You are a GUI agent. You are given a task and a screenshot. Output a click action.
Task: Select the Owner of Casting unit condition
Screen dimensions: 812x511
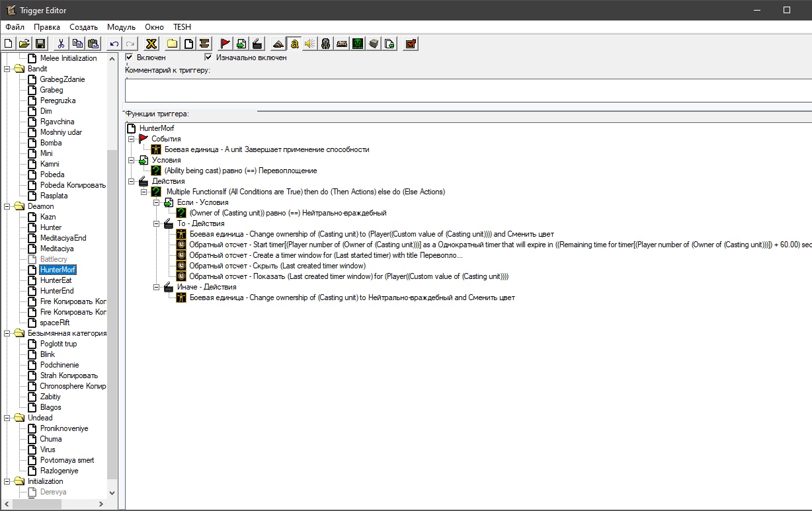point(288,213)
